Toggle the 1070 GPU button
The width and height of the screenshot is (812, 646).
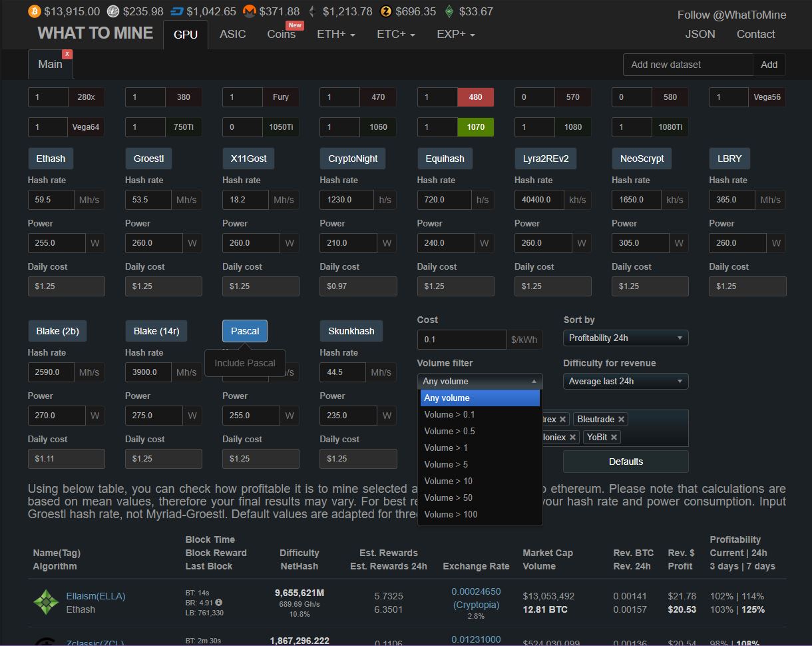coord(475,127)
